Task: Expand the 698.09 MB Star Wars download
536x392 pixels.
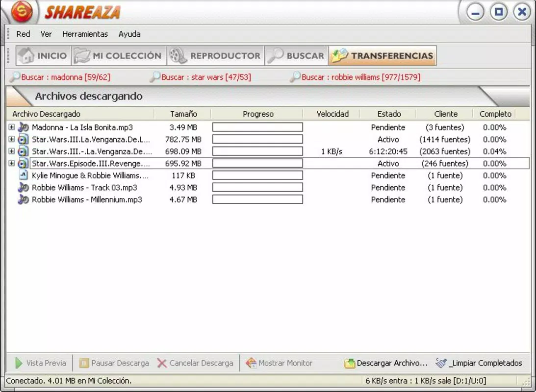Action: (12, 151)
